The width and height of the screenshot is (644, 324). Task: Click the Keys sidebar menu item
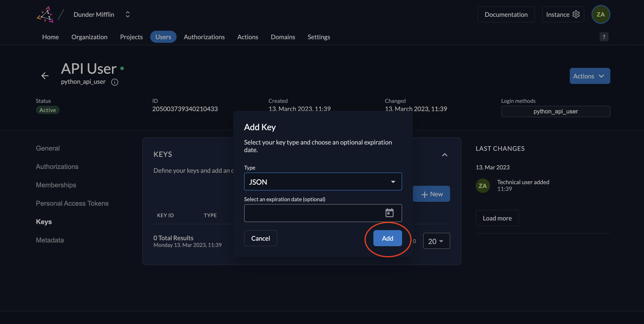pyautogui.click(x=44, y=221)
